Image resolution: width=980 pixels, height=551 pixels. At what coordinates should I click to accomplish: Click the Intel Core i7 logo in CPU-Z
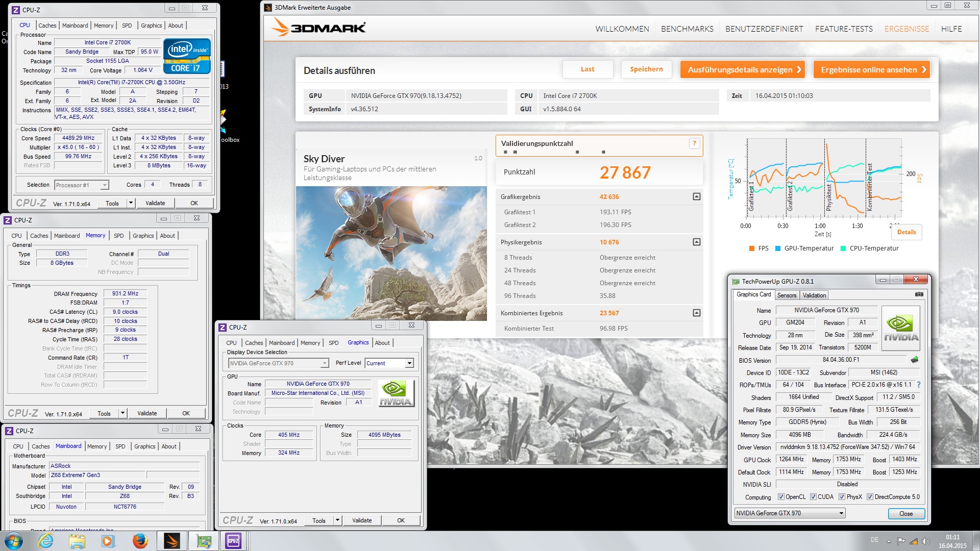click(187, 56)
